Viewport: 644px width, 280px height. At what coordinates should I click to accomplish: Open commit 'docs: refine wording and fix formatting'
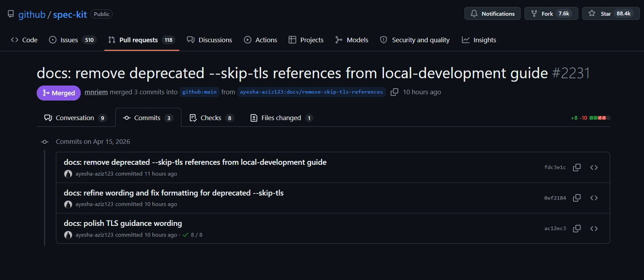click(173, 193)
